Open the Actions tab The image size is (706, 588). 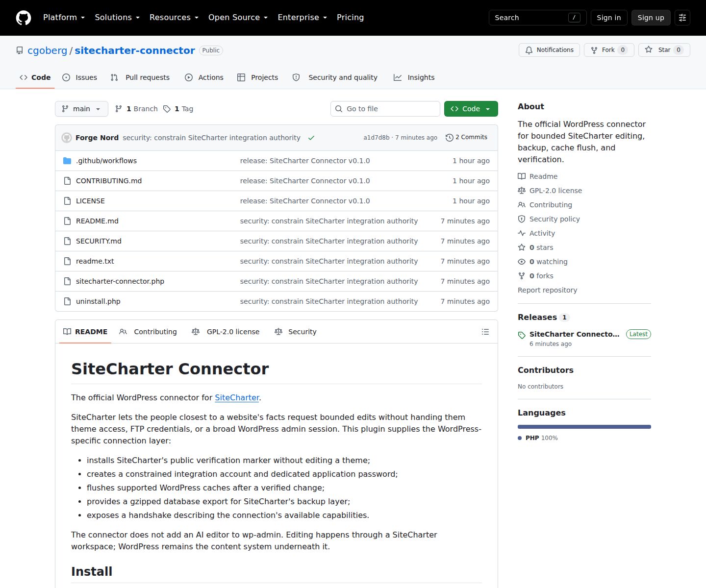tap(204, 77)
